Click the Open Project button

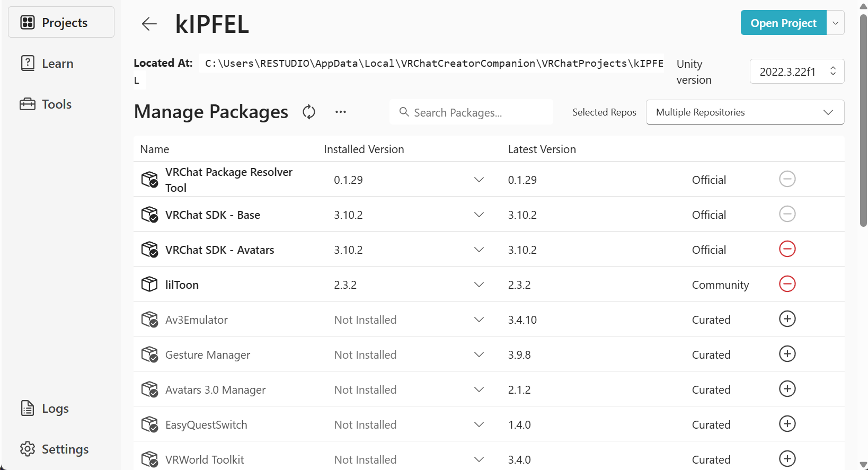tap(783, 23)
